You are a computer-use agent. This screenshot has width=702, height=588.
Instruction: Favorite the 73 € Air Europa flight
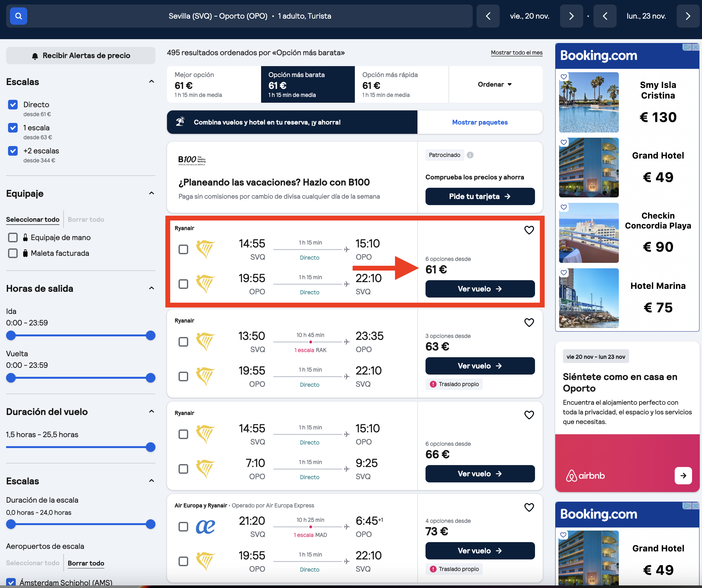click(x=529, y=507)
